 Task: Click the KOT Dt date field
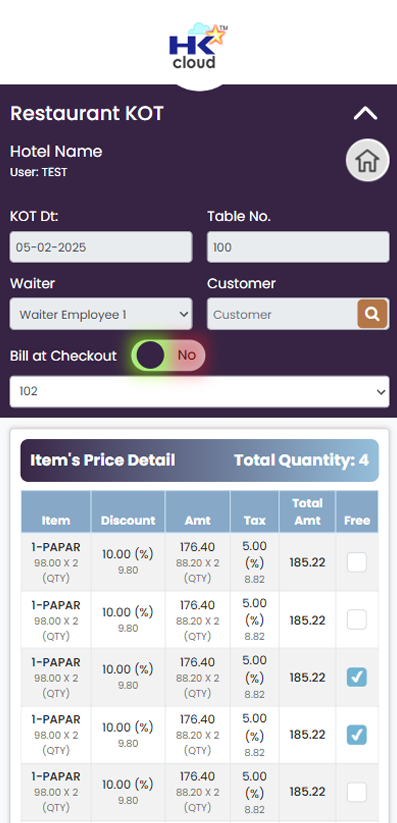coord(101,247)
